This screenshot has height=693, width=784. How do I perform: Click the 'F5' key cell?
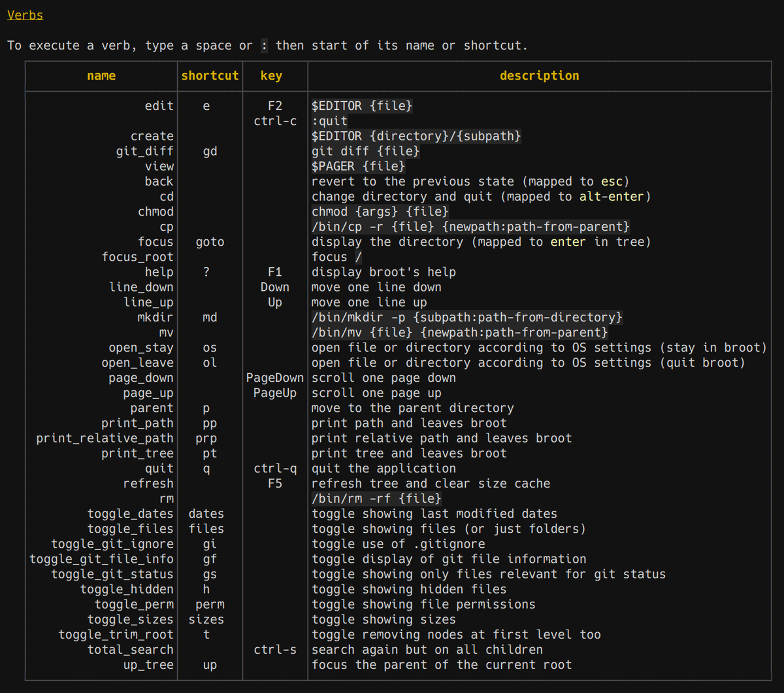pyautogui.click(x=275, y=483)
